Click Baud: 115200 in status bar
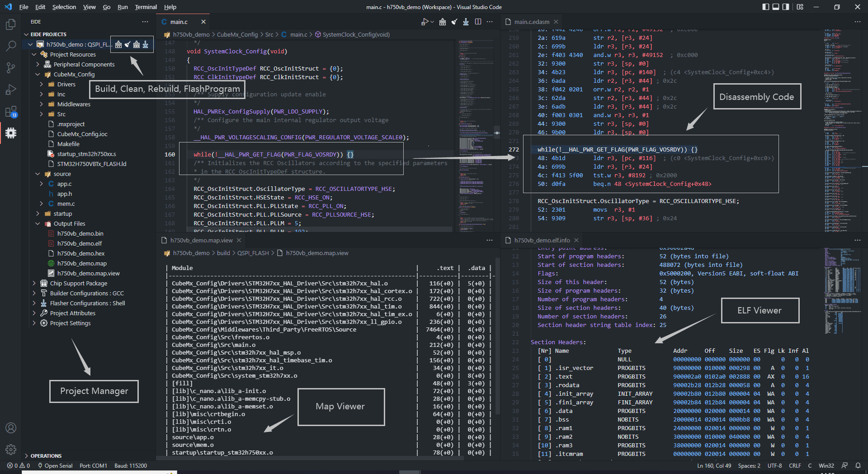 (130, 465)
